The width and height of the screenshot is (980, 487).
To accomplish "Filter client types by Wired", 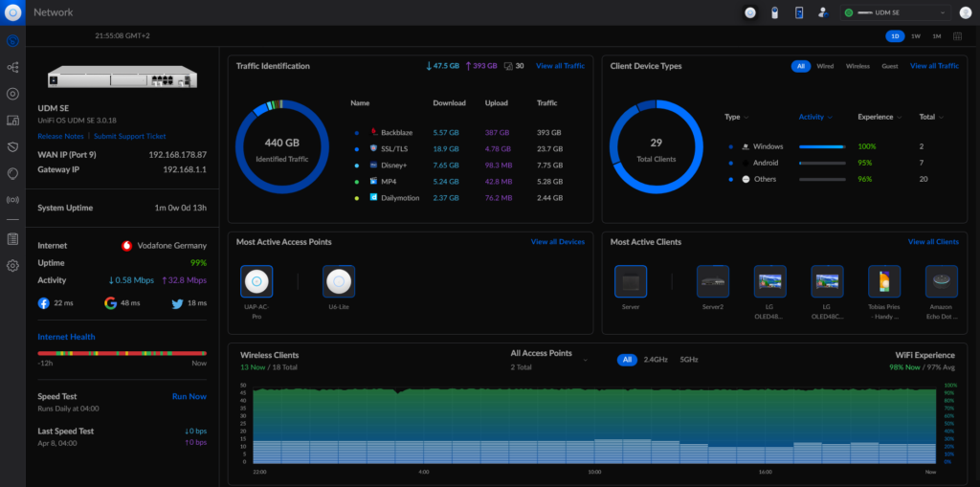I will pyautogui.click(x=825, y=66).
